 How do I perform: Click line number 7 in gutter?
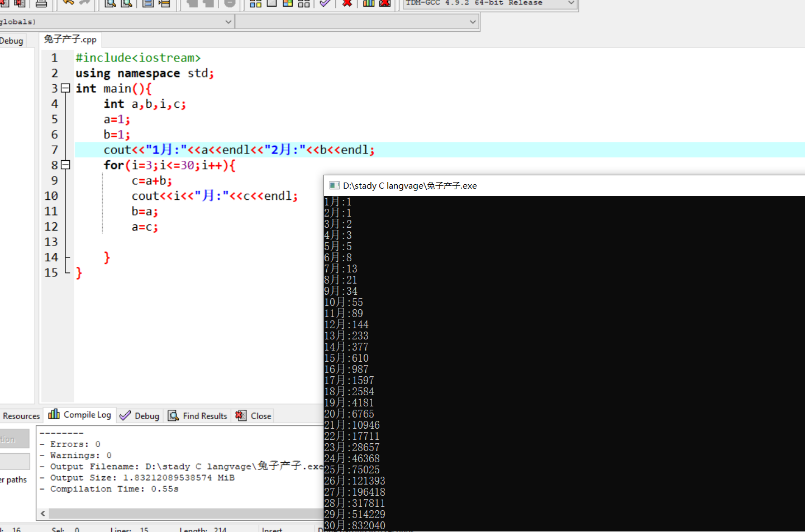pos(55,150)
